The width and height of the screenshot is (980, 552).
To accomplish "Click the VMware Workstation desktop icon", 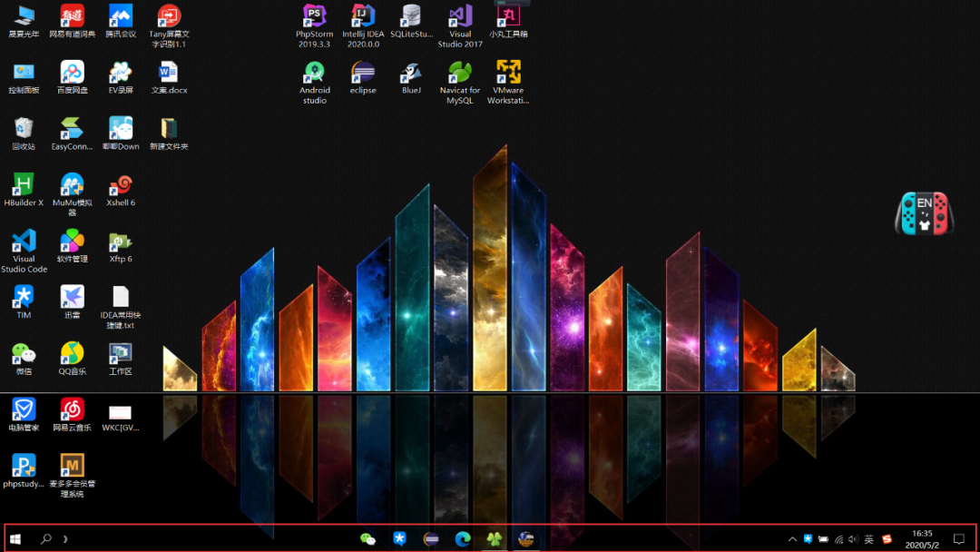I will (508, 74).
